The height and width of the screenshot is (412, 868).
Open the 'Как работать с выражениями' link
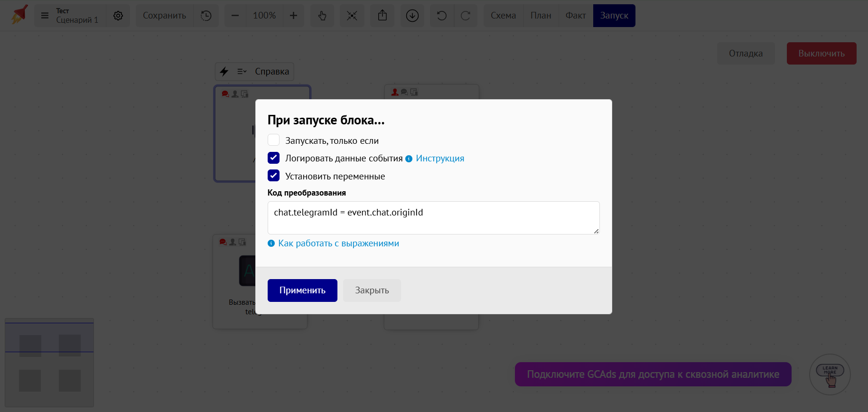[x=338, y=243]
